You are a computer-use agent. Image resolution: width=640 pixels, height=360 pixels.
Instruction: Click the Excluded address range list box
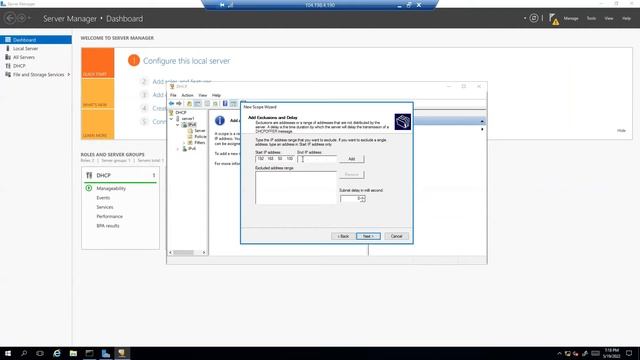(296, 187)
